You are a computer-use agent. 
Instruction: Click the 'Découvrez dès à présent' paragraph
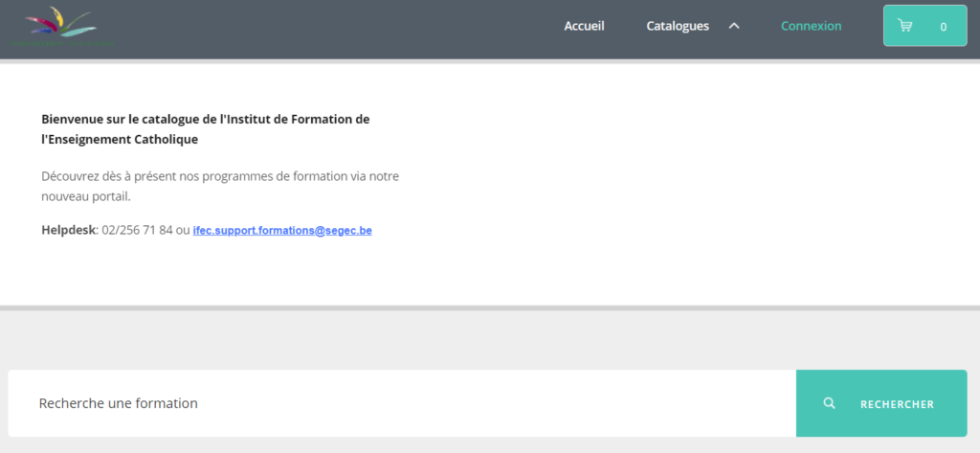pyautogui.click(x=220, y=176)
